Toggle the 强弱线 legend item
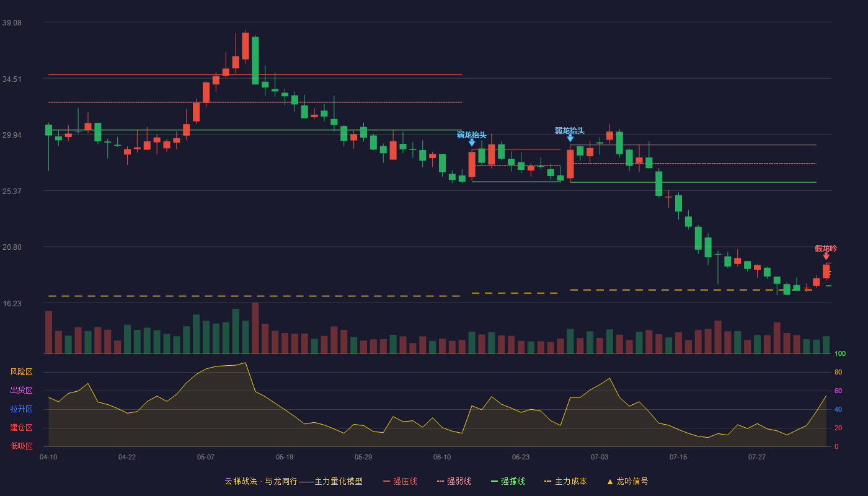 tap(454, 481)
